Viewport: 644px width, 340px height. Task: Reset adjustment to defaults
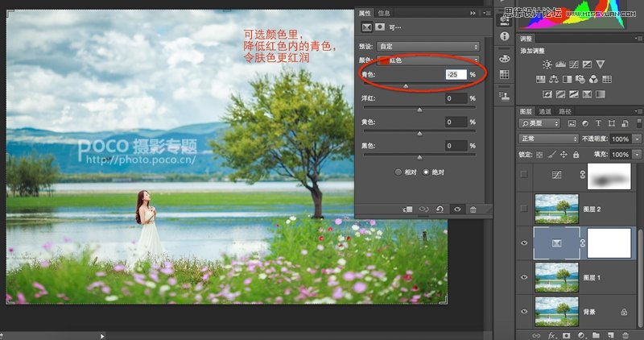click(440, 209)
